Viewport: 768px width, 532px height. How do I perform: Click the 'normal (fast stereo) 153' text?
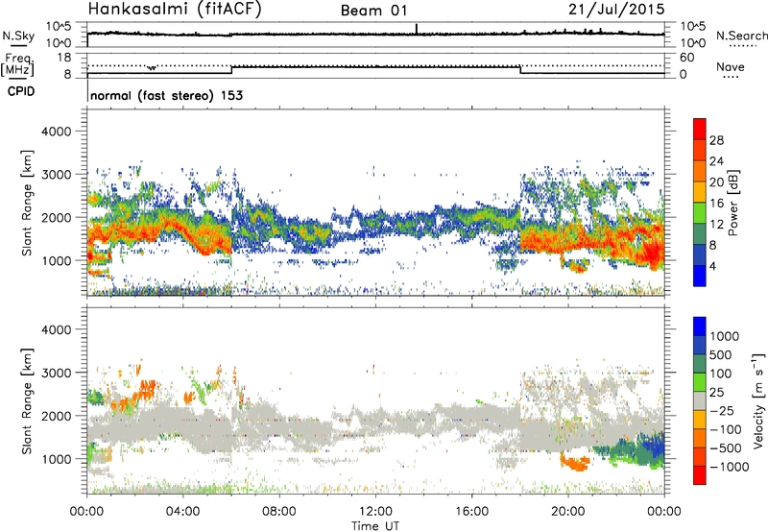pos(166,95)
